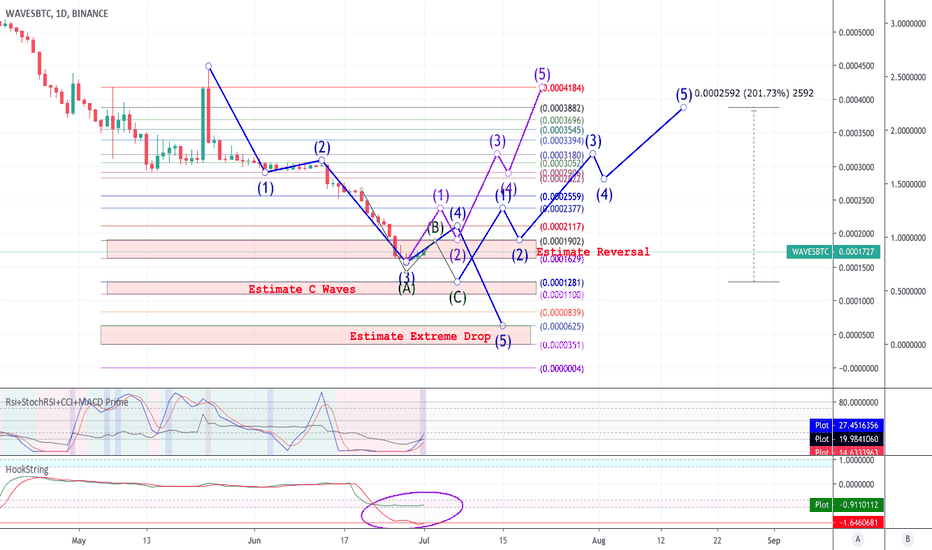Click the Sep date on the time axis
Viewport: 932px width, 550px height.
tap(773, 540)
